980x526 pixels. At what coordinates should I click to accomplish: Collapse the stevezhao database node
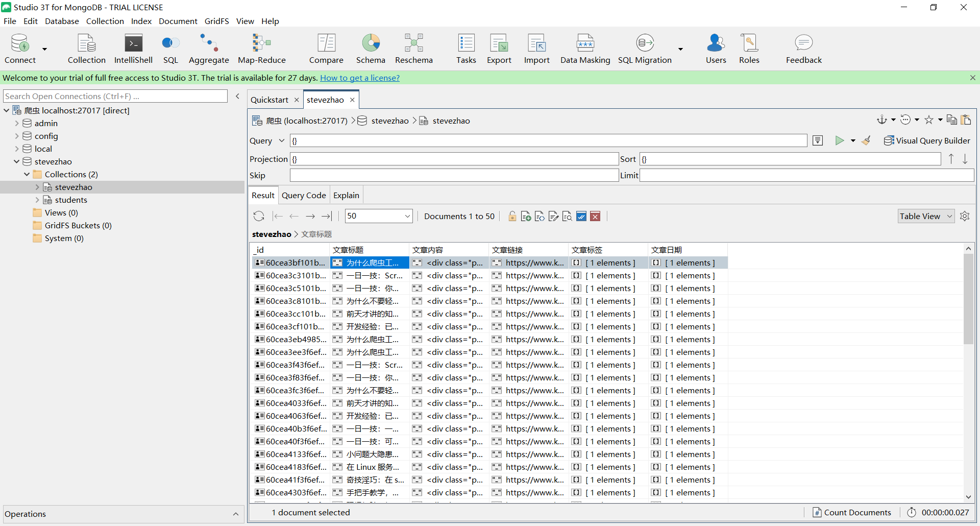pyautogui.click(x=17, y=161)
